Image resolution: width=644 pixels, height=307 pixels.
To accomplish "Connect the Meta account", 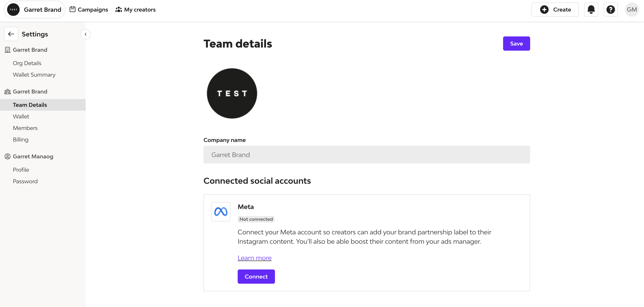I will pos(256,277).
